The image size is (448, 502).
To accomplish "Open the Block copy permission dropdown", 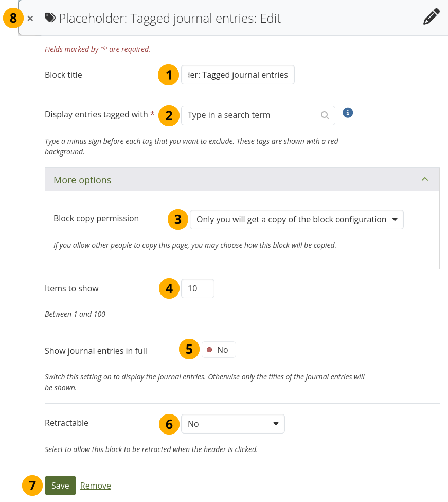I will [296, 219].
